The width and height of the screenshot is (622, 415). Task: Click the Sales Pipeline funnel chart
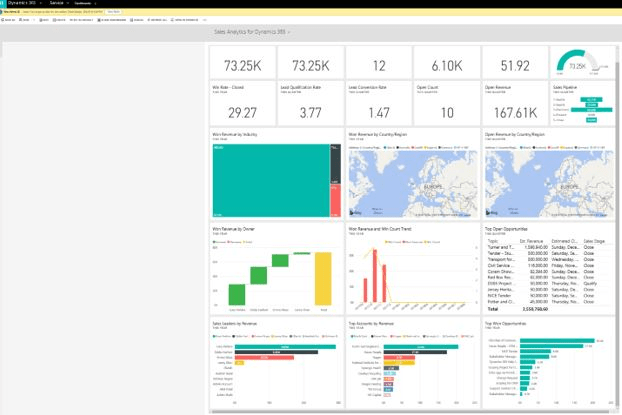tap(582, 109)
